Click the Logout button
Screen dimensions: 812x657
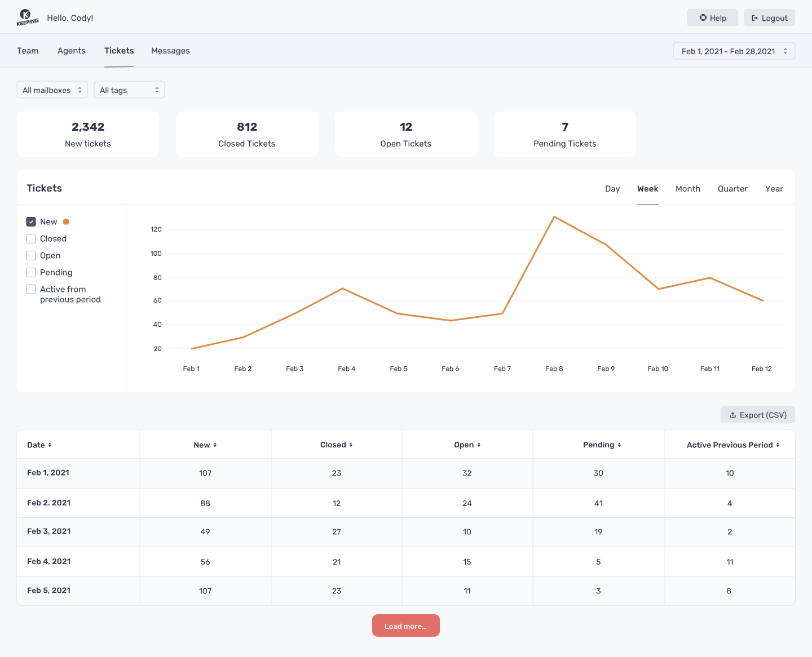(x=769, y=17)
